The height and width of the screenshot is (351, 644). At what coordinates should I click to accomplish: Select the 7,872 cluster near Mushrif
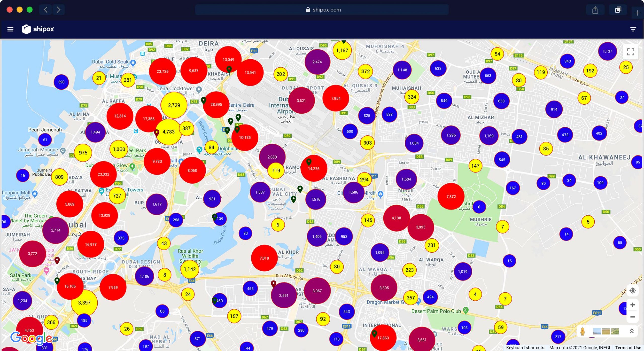(x=451, y=197)
